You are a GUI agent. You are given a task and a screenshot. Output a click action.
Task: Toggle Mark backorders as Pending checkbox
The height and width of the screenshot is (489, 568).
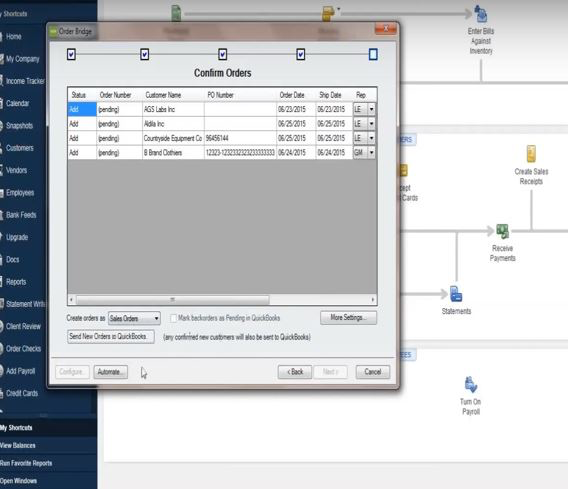173,318
